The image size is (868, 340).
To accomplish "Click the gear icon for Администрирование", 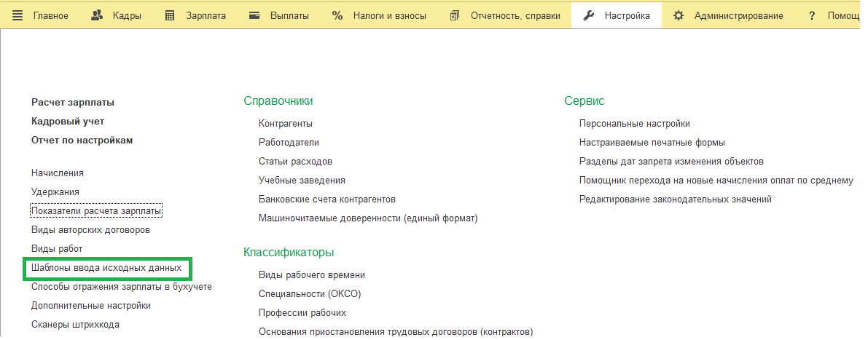I will coord(679,15).
